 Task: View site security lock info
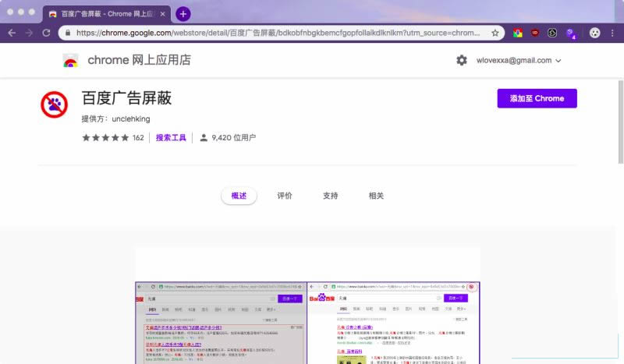pos(68,33)
